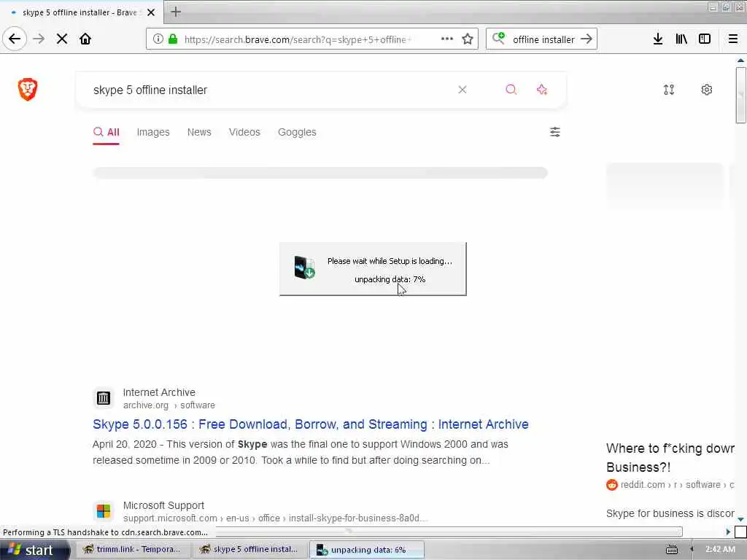Close the skype 5 offline installer tab
The image size is (747, 560).
pyautogui.click(x=151, y=12)
